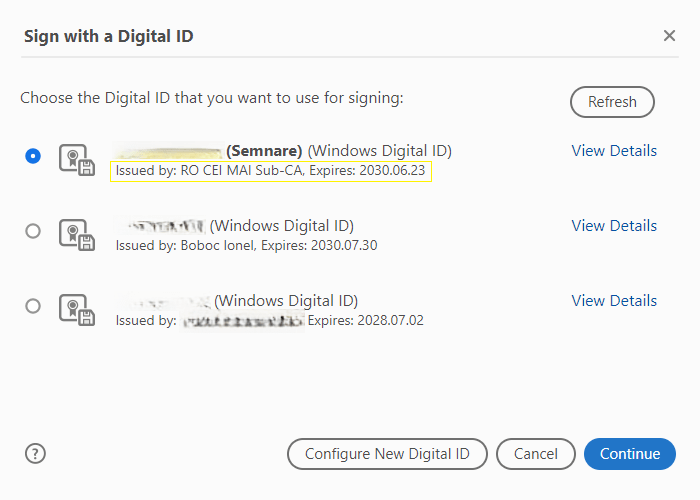The width and height of the screenshot is (700, 500).
Task: Cancel the signing dialog
Action: click(x=536, y=454)
